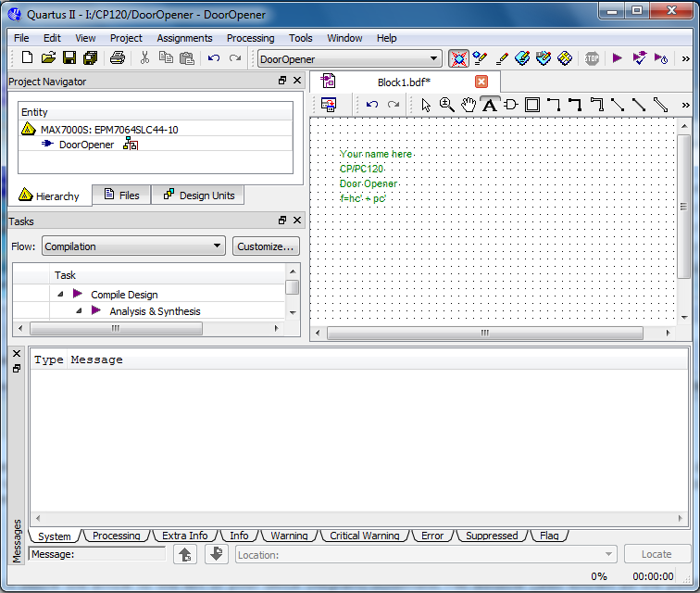The image size is (700, 593).
Task: Open the Pin Planner icon
Action: click(x=522, y=58)
